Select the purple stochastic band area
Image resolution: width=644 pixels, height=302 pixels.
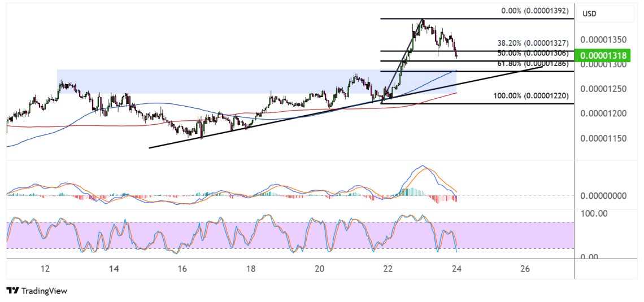290,235
